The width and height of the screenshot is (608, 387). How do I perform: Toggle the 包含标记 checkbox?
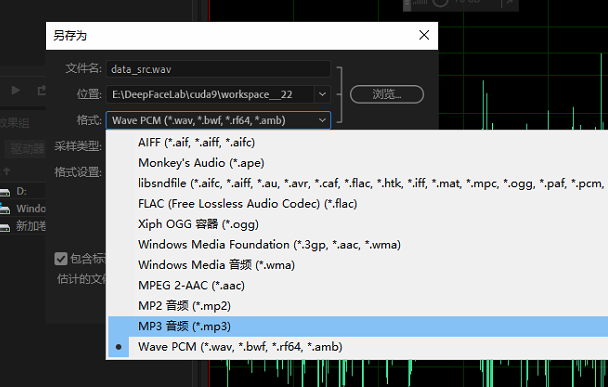click(61, 259)
